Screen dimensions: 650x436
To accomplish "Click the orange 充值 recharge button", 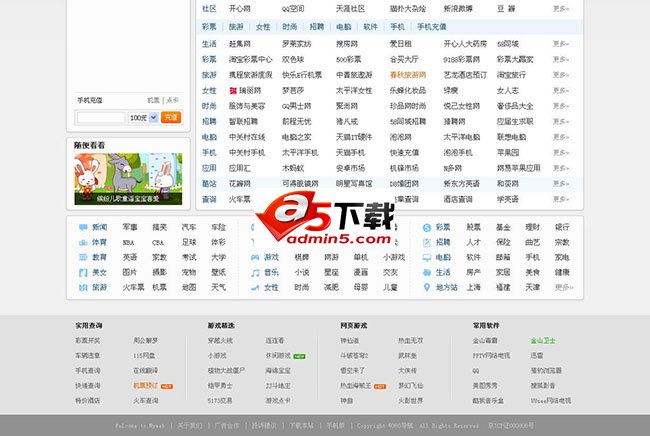I will (171, 117).
